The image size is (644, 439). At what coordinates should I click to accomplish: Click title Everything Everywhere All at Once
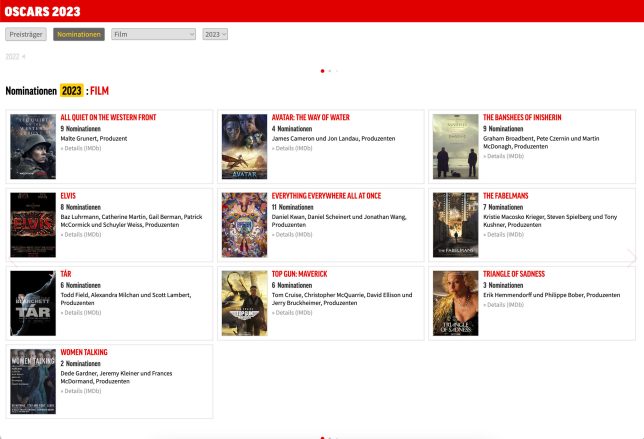(x=327, y=196)
